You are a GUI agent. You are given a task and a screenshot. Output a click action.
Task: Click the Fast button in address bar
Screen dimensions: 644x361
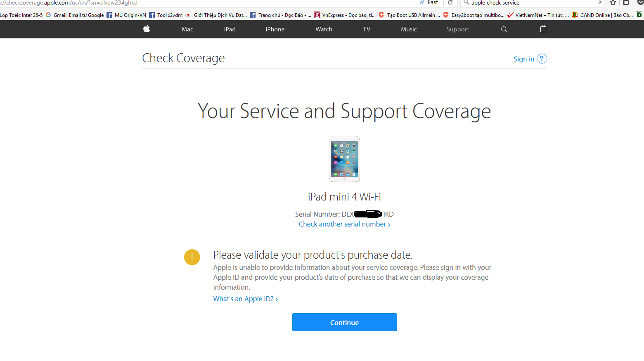[429, 2]
